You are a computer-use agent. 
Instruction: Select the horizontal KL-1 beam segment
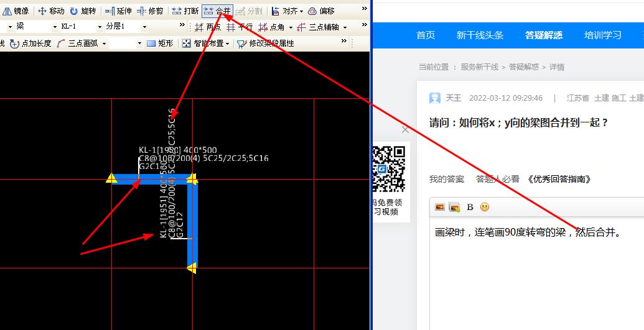coord(152,180)
